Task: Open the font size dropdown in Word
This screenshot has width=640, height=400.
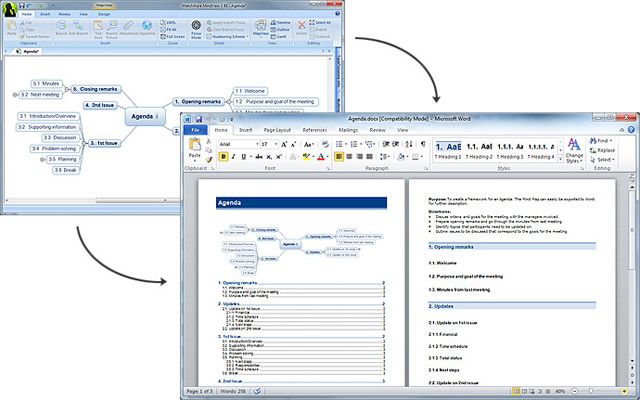Action: (277, 144)
